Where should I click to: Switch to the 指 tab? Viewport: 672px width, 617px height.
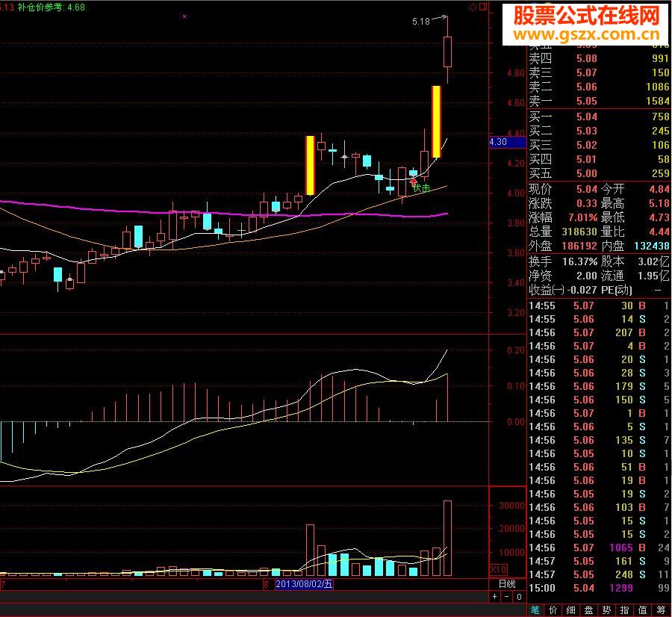624,610
